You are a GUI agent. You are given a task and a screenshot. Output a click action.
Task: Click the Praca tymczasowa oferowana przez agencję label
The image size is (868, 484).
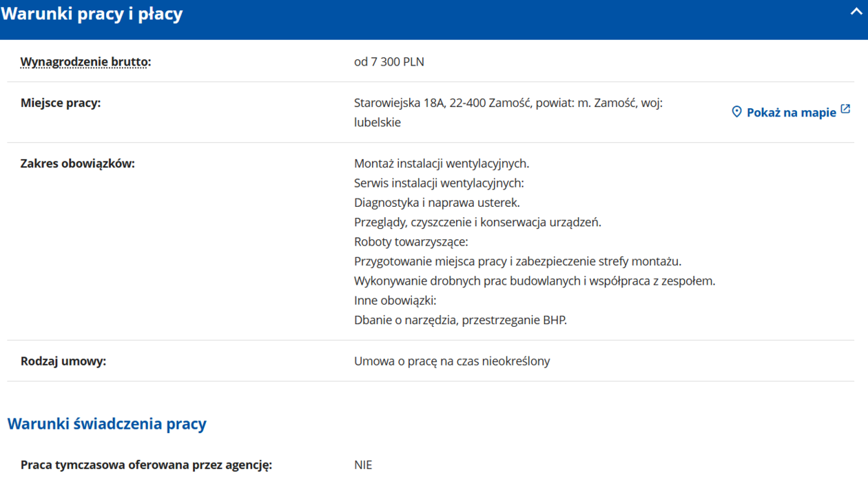click(146, 465)
